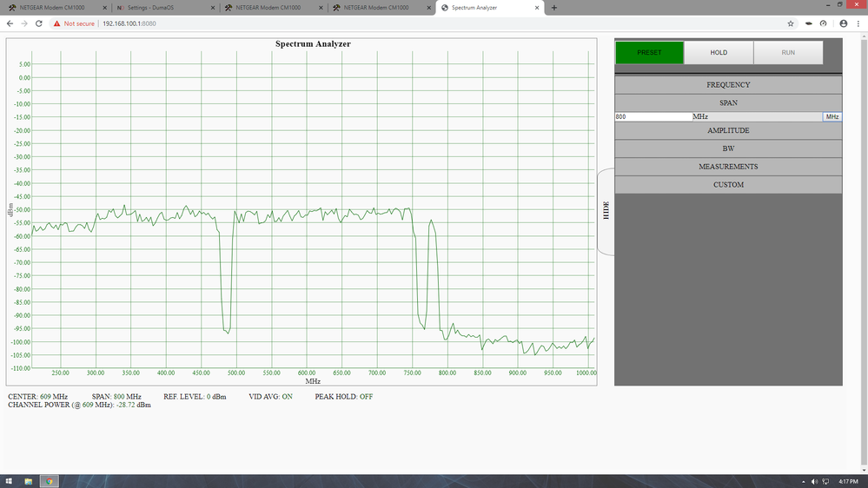Image resolution: width=868 pixels, height=488 pixels.
Task: Expand the BW section
Action: point(728,148)
